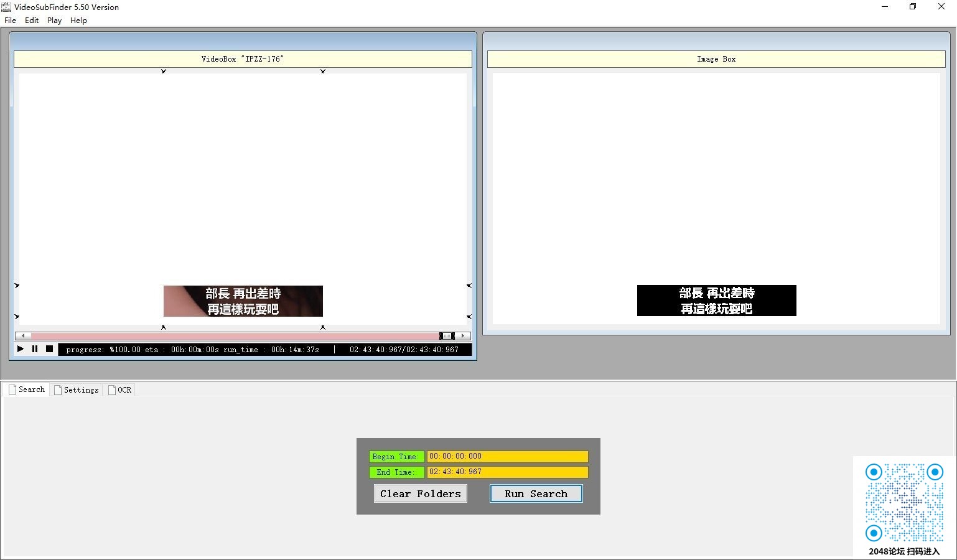Open the Edit menu
This screenshot has height=560, width=957.
[32, 20]
